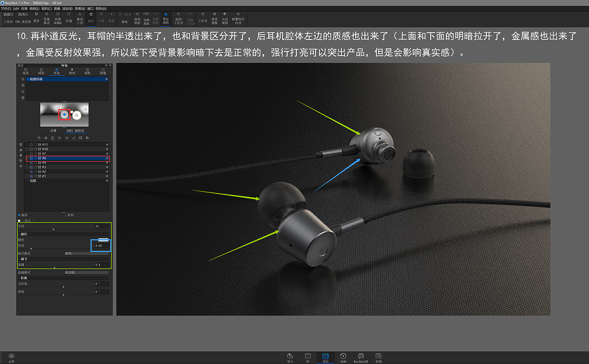589x364 pixels.
Task: Click the 亮度 brightness slider handle
Action: click(x=31, y=249)
